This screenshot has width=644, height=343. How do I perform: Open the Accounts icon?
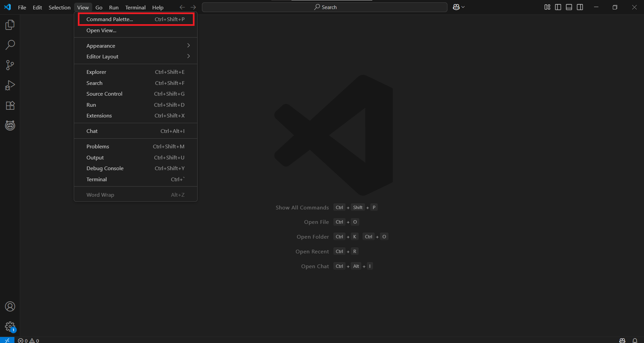coord(10,306)
